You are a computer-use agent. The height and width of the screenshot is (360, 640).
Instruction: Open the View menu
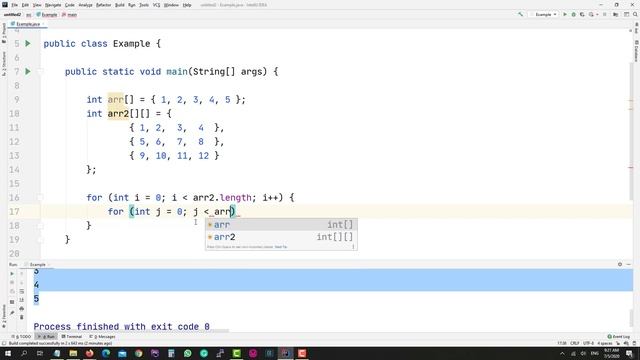37,5
